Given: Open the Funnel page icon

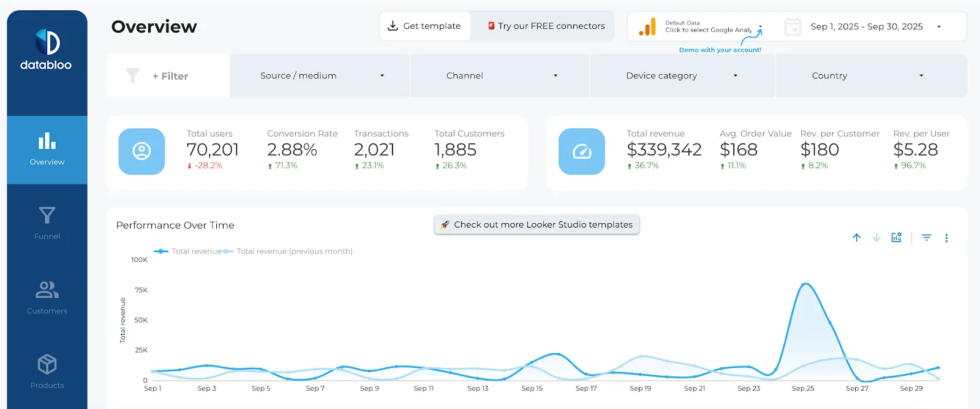Looking at the screenshot, I should click(x=47, y=215).
